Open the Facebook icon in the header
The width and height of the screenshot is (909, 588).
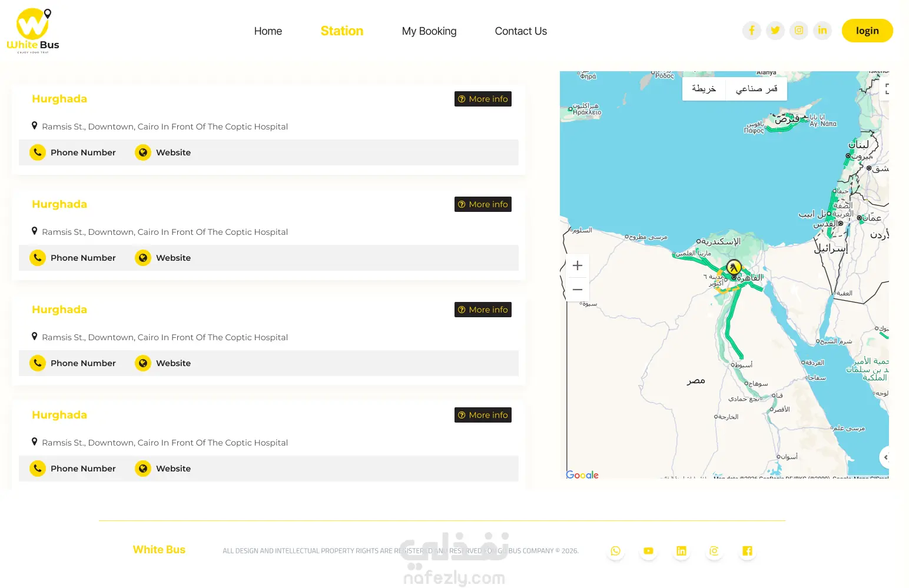click(x=752, y=31)
